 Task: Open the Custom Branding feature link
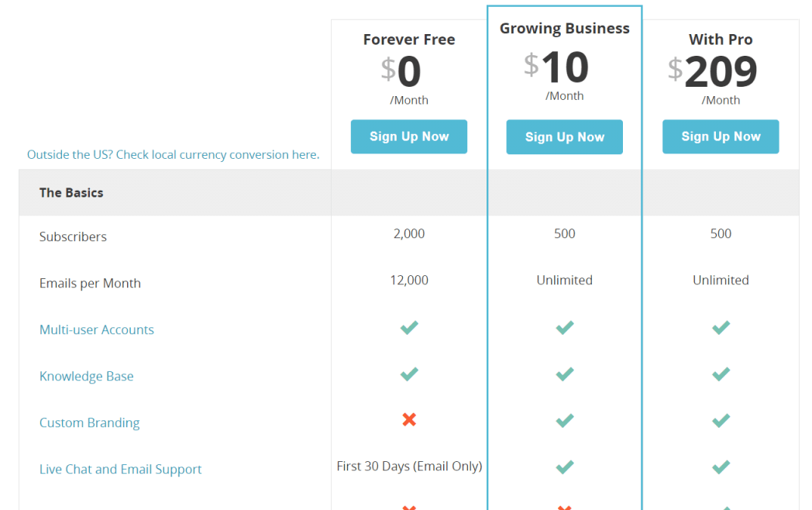click(89, 422)
